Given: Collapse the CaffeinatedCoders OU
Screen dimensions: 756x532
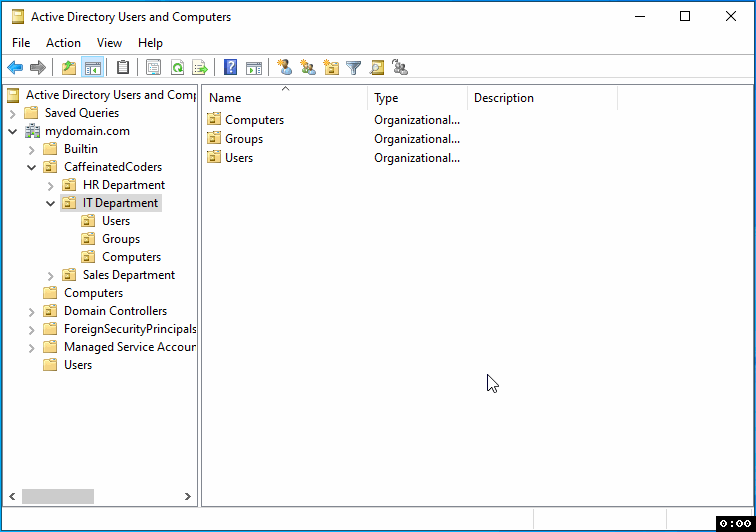Looking at the screenshot, I should (32, 167).
